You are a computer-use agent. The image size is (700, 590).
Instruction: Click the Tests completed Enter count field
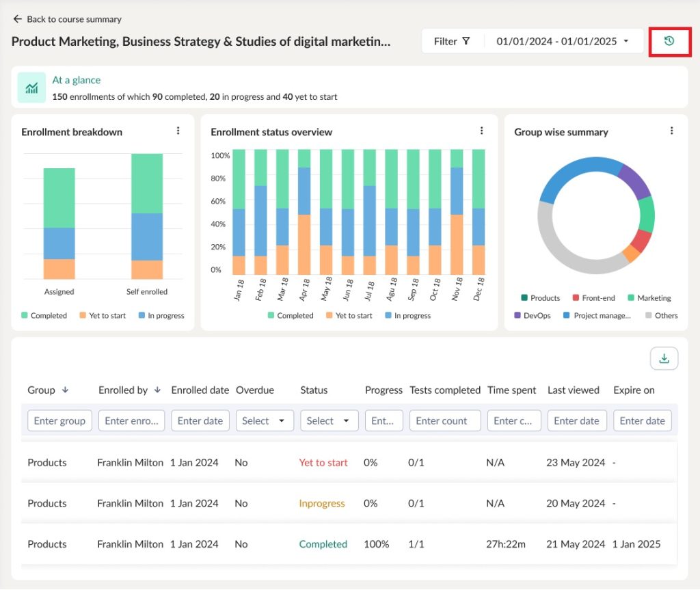pos(445,420)
